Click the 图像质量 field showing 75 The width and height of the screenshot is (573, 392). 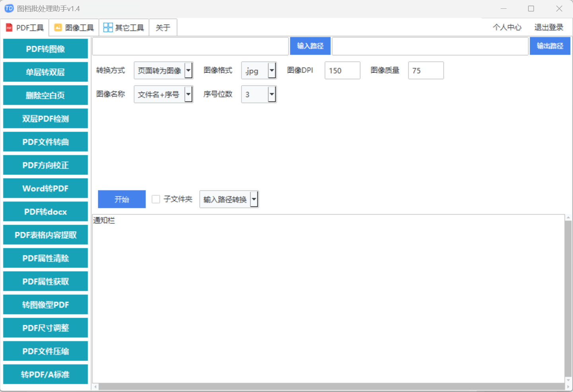coord(426,70)
